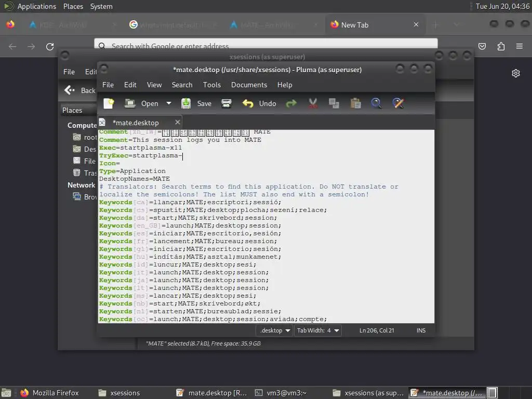
Task: Close the *mate.desktop document tab
Action: click(178, 122)
